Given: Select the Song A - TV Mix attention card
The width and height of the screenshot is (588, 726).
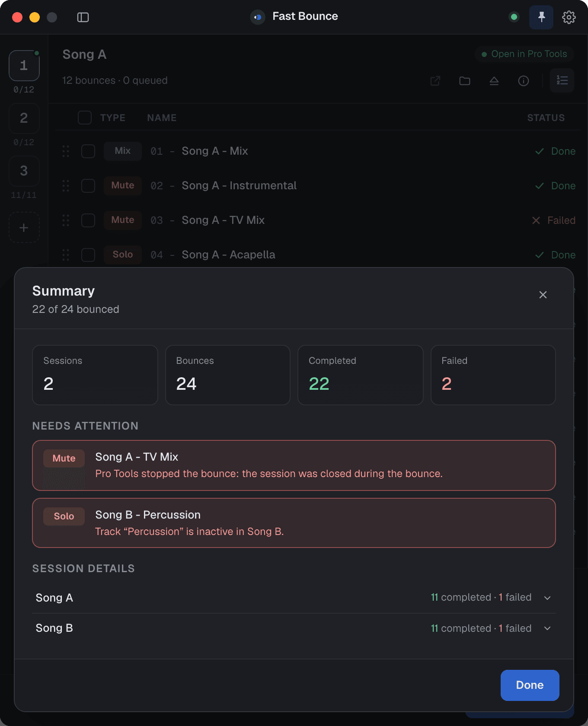Looking at the screenshot, I should pyautogui.click(x=294, y=465).
